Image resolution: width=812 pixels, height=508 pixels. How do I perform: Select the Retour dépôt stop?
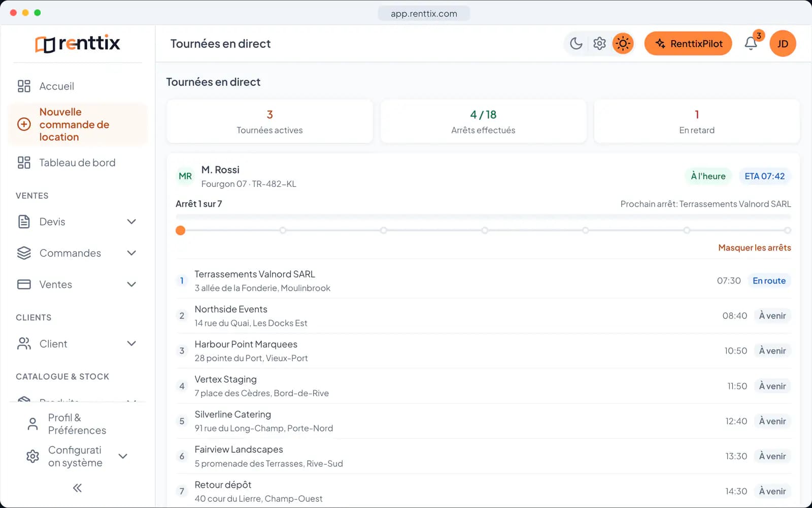coord(483,491)
